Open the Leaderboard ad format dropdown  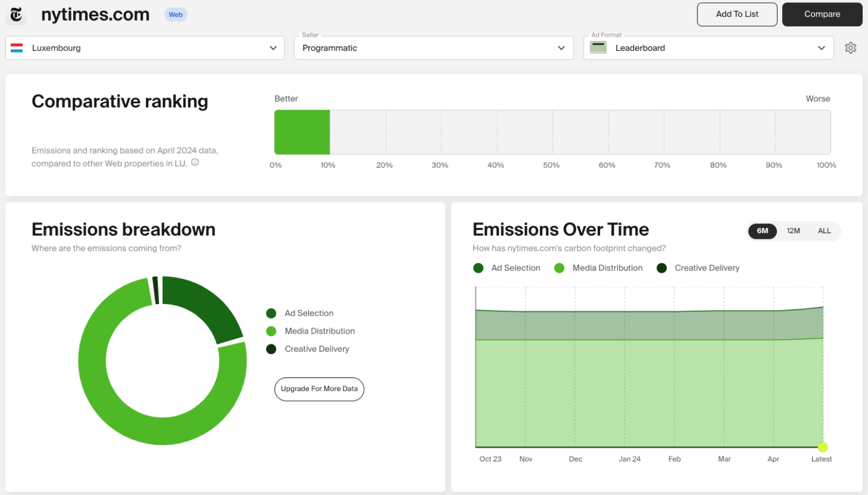(x=708, y=48)
